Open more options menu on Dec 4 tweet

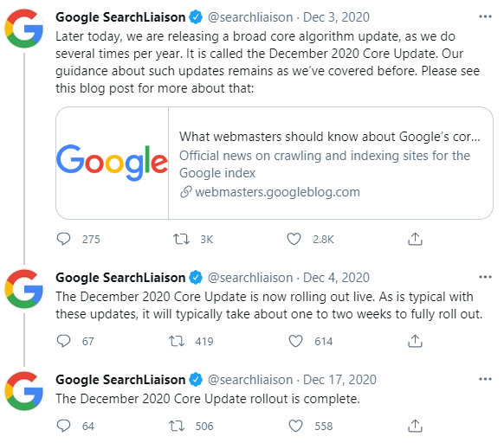coord(485,277)
